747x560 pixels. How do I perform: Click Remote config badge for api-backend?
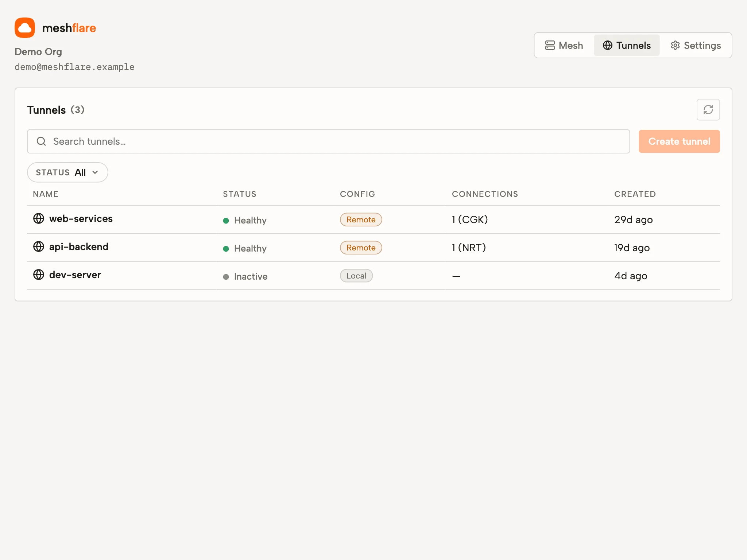pos(361,248)
